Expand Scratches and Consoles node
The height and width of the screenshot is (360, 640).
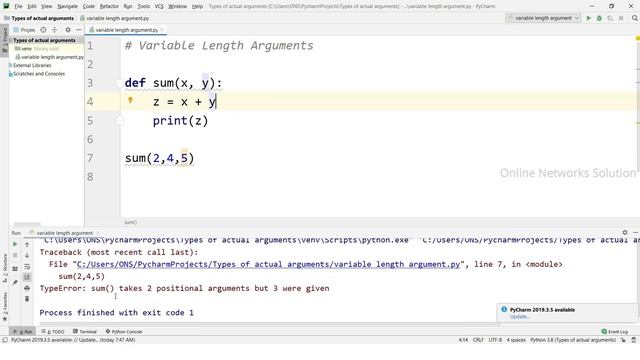click(x=37, y=74)
